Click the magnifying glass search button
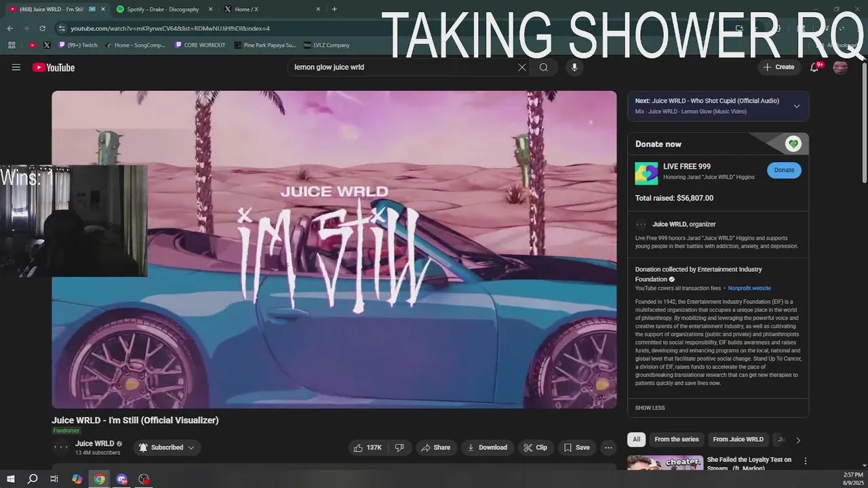 pos(544,67)
